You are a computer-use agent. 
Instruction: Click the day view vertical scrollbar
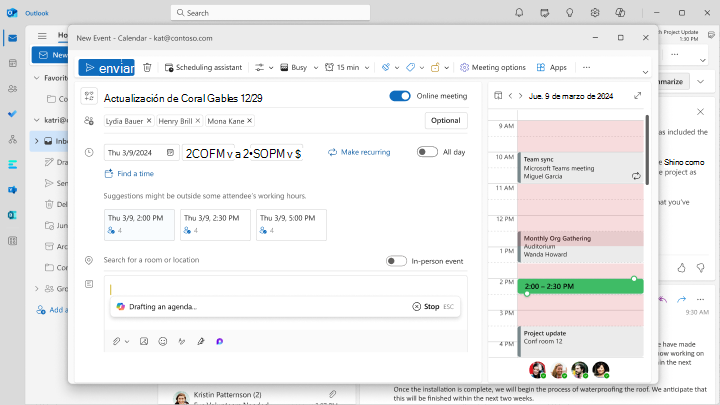tap(647, 150)
